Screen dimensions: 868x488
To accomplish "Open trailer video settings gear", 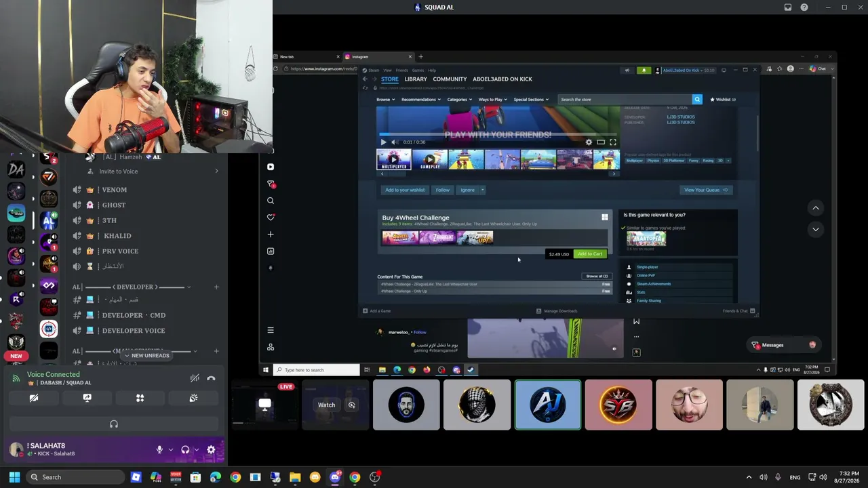I will (589, 142).
